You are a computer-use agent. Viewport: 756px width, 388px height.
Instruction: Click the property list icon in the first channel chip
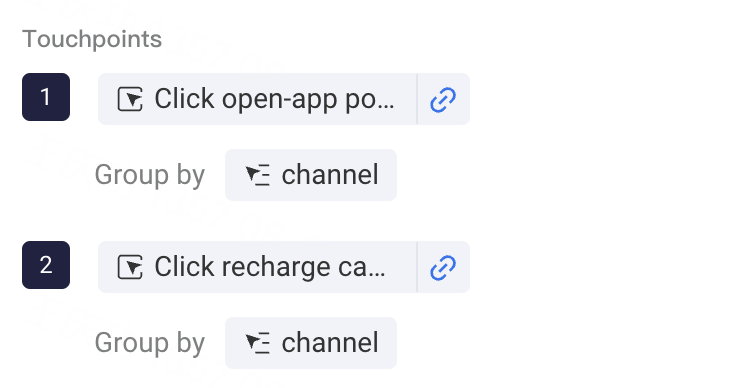[x=257, y=175]
